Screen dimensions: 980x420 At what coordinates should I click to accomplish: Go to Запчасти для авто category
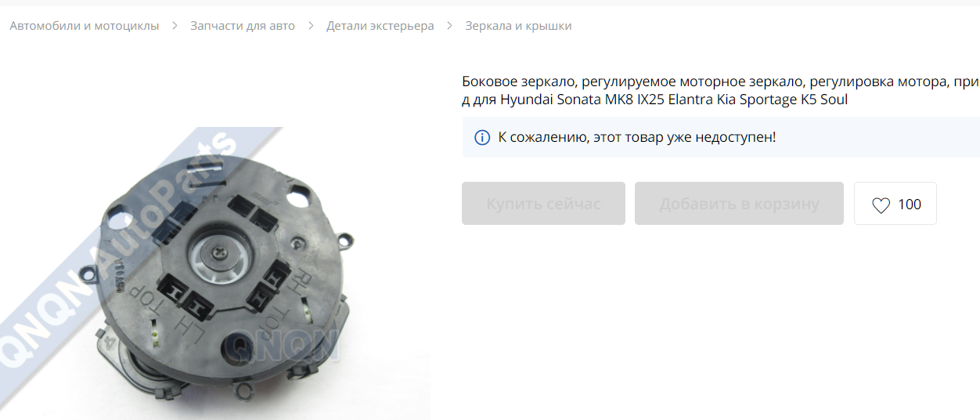click(243, 26)
